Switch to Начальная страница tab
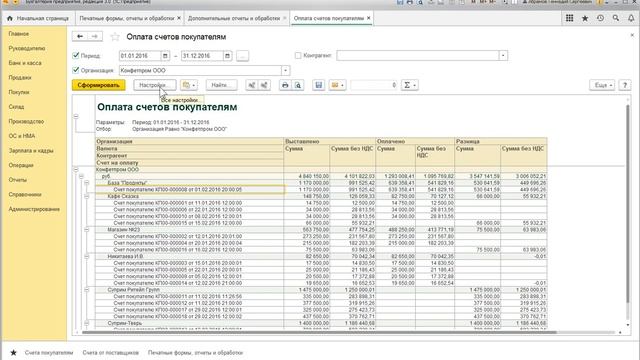 click(38, 18)
